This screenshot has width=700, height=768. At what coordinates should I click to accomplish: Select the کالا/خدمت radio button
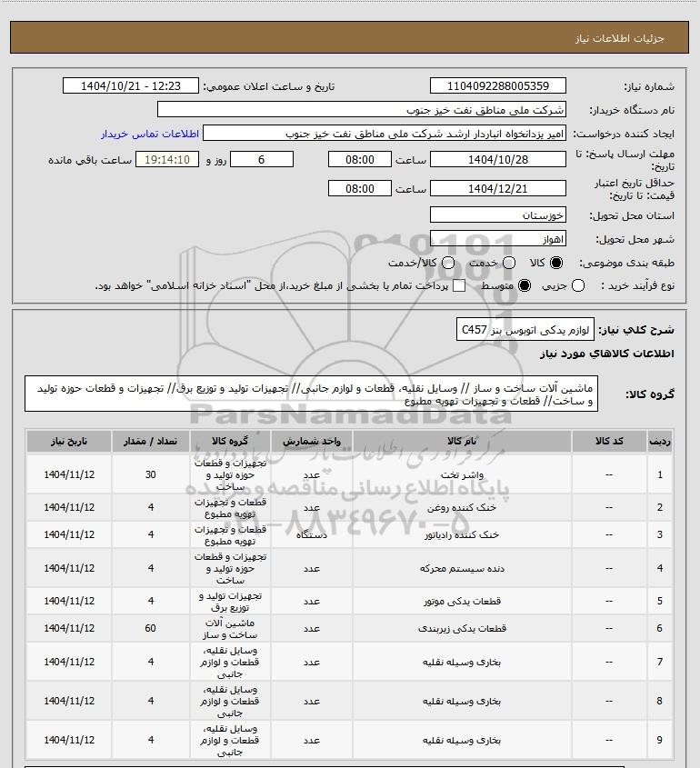coord(447,263)
